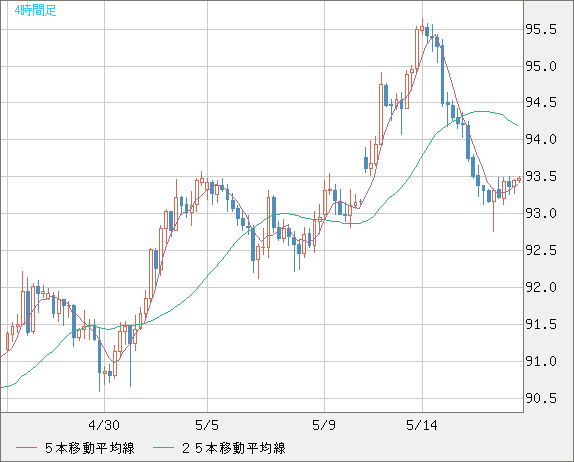Screen dimensions: 574x462
Task: Click the 5/9 date axis label
Action: [x=324, y=425]
